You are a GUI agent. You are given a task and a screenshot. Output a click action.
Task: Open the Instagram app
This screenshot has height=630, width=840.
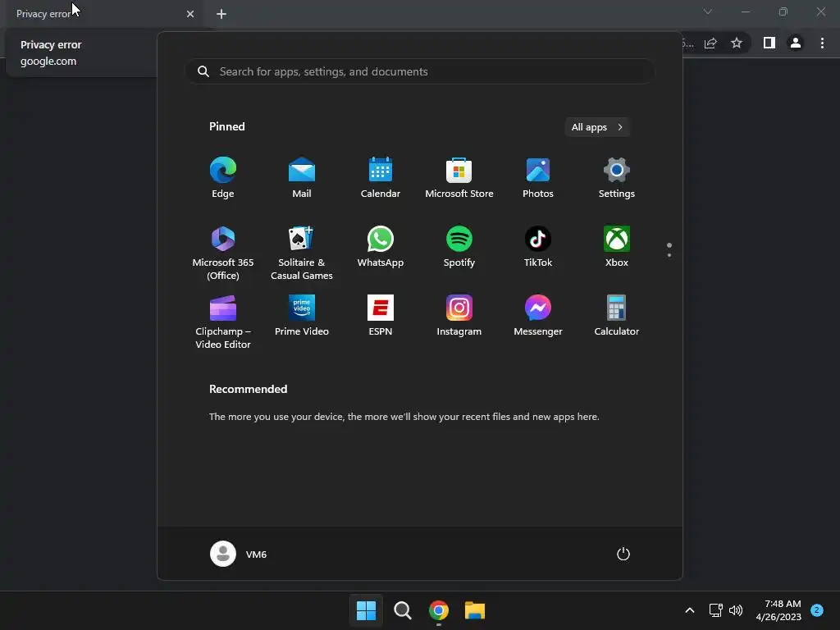point(459,315)
